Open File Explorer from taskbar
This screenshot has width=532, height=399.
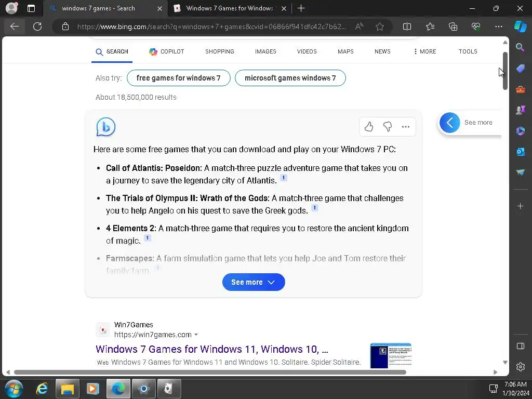click(67, 389)
